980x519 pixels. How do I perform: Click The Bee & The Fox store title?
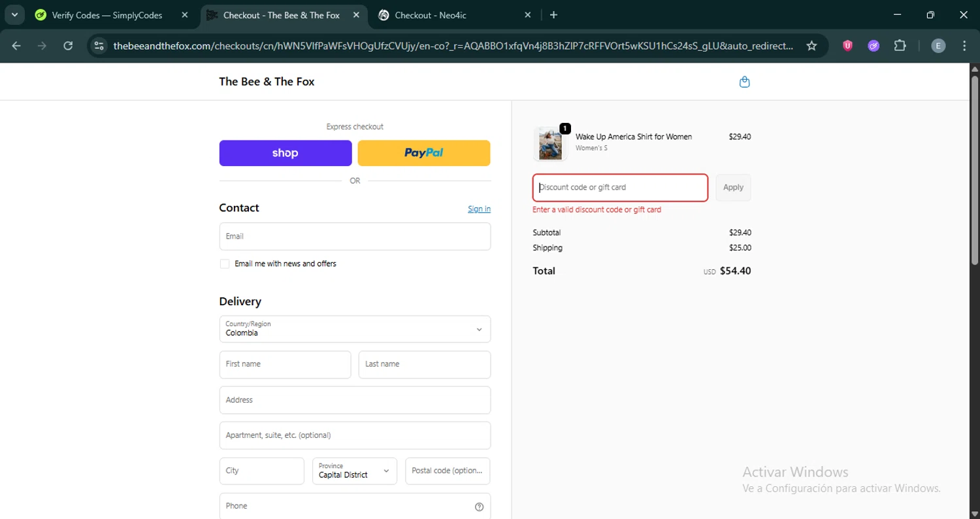coord(267,82)
